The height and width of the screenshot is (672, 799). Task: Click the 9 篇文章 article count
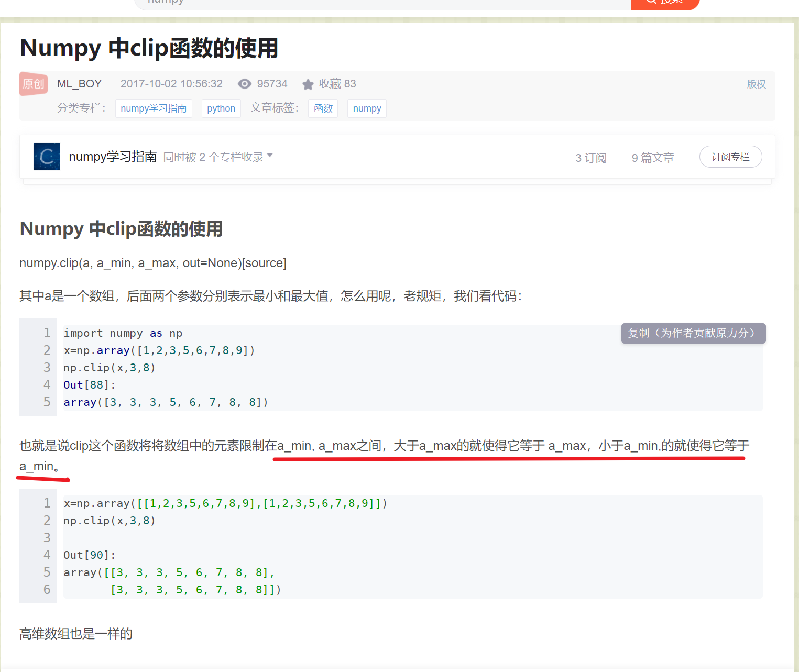652,157
